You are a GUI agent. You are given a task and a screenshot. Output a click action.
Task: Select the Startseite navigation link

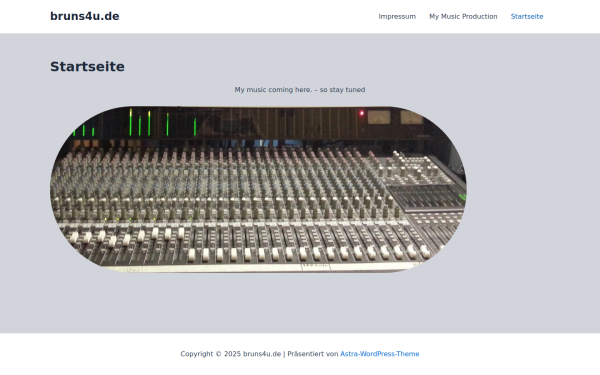[x=527, y=16]
